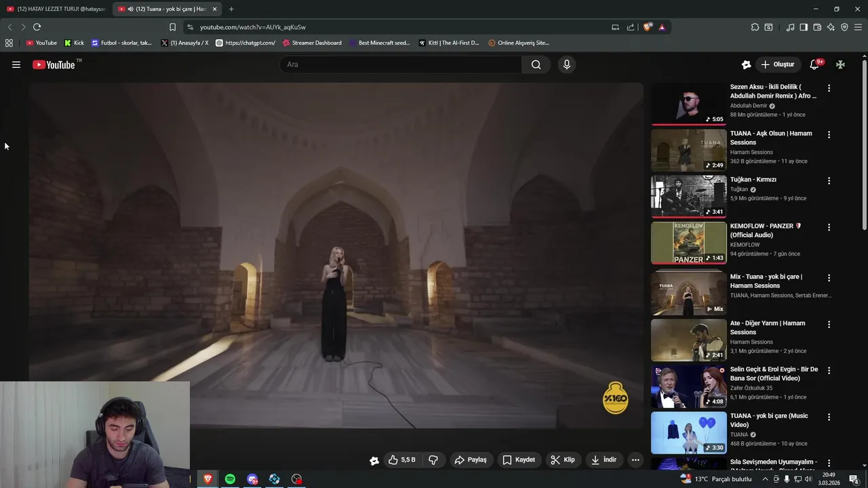Open TUANA - Aşk Olsun thumbnail
Image resolution: width=868 pixels, height=488 pixels.
click(x=688, y=150)
